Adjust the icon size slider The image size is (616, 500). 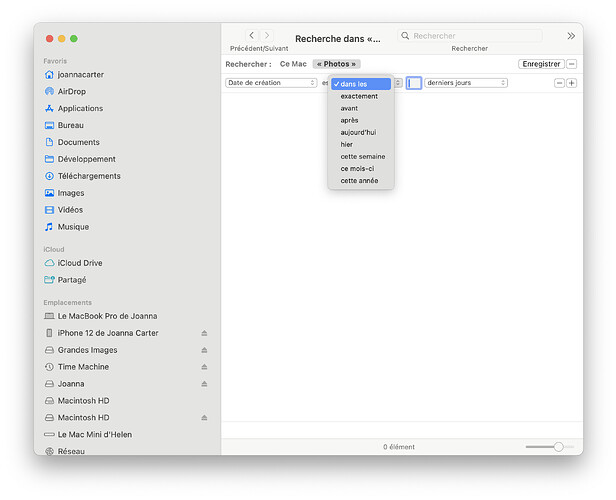click(558, 447)
